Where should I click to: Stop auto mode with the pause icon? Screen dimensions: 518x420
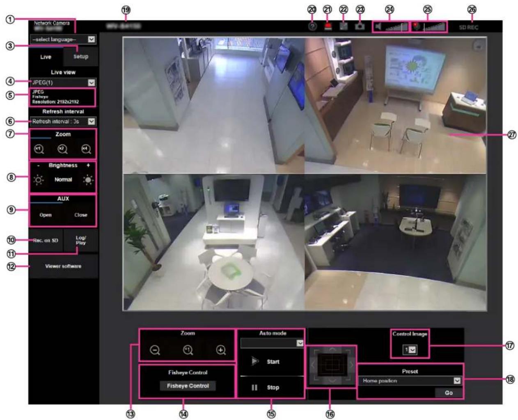254,387
